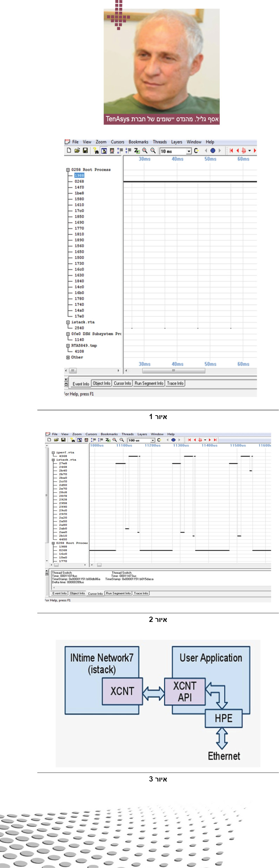Viewport: 279px width, 868px height.
Task: Switch to Trace Info tab in Figure 2
Action: (141, 593)
